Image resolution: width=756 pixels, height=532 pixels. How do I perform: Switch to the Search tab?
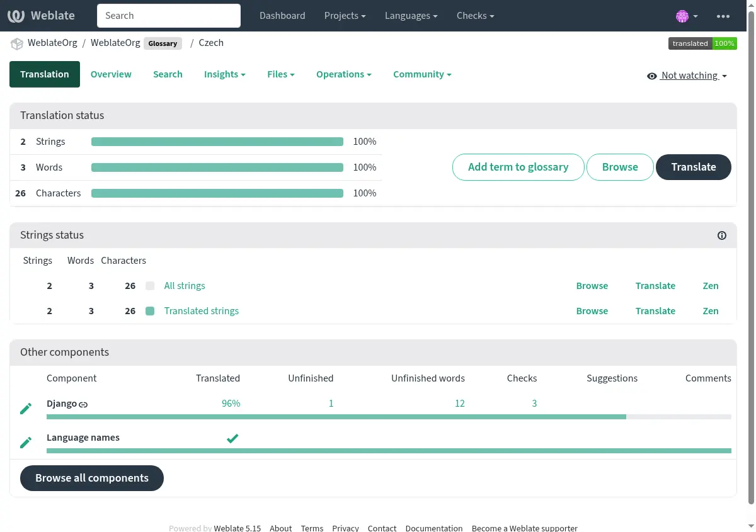tap(168, 74)
